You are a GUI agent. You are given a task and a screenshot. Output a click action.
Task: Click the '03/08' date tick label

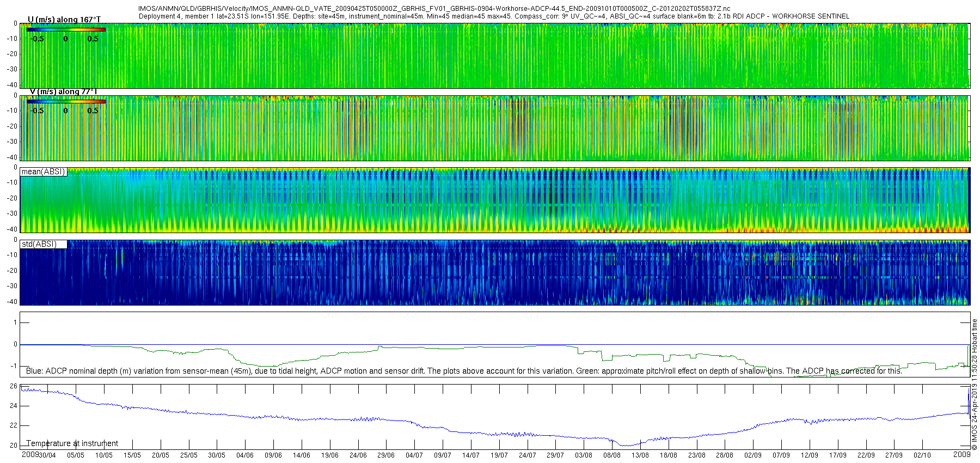(584, 455)
